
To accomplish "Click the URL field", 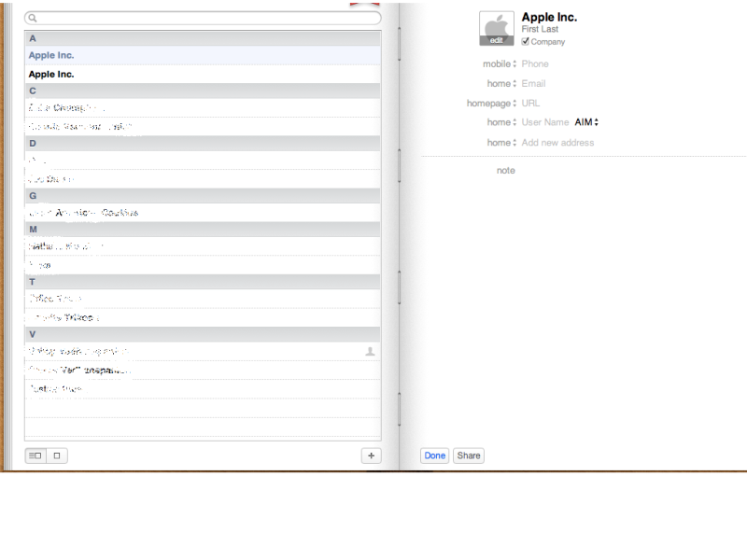I will [530, 104].
